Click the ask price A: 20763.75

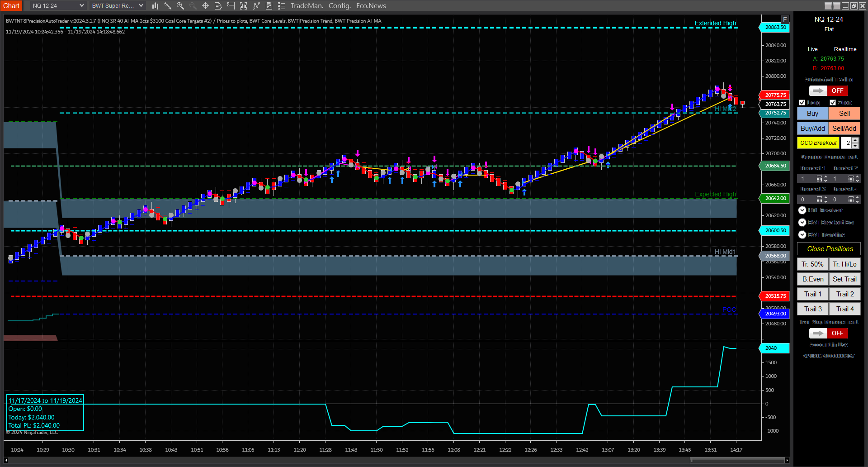[x=829, y=59]
